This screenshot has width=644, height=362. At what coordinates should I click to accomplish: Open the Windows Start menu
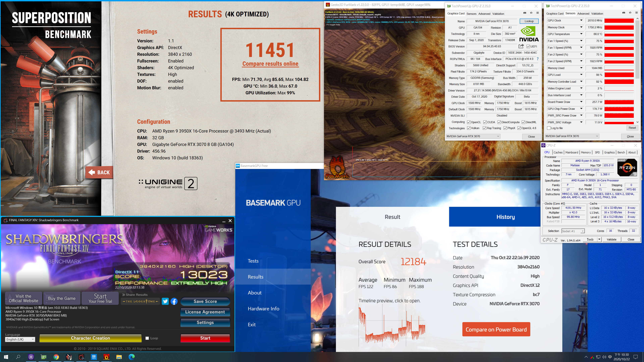point(6,357)
